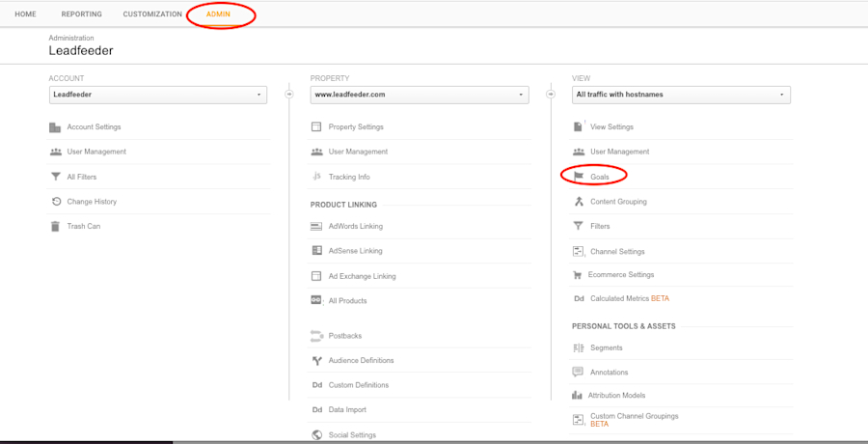The height and width of the screenshot is (444, 868).
Task: Open the CUSTOMIZATION tab
Action: (152, 14)
